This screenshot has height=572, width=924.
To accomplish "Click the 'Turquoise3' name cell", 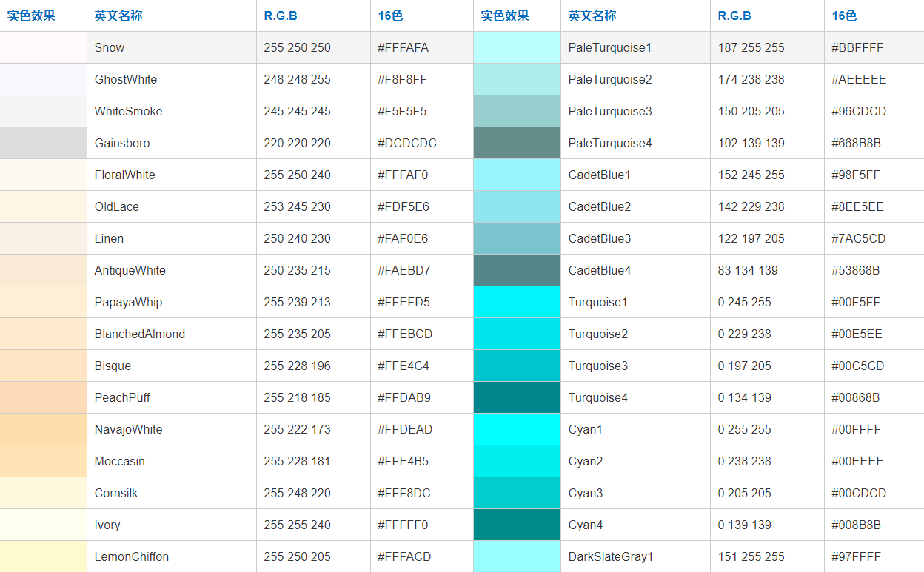I will (635, 366).
